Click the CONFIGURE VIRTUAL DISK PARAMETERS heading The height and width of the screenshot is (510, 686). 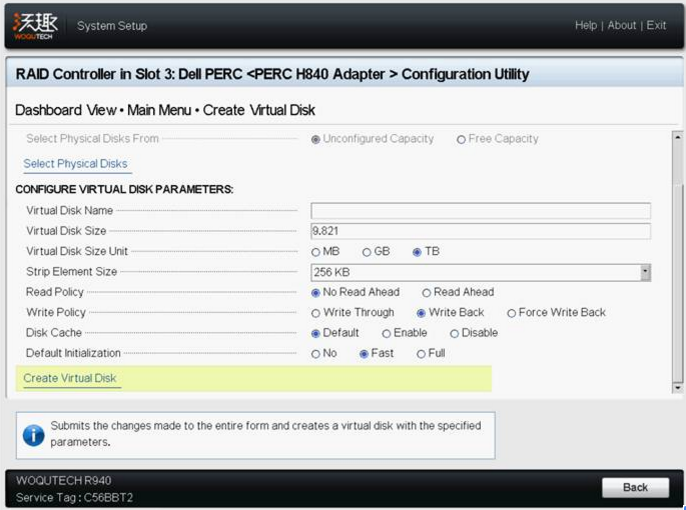coord(124,189)
